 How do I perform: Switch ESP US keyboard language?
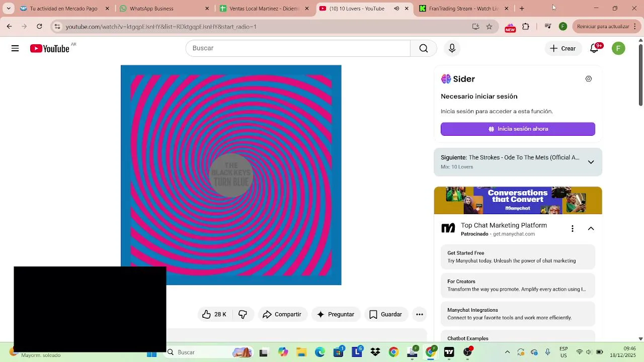click(564, 352)
